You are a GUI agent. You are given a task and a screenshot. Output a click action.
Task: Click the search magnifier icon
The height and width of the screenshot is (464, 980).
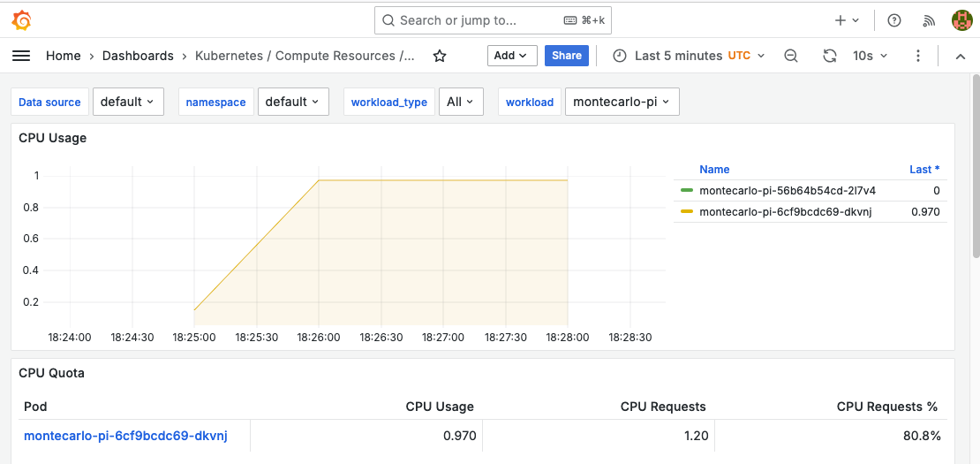click(x=388, y=20)
